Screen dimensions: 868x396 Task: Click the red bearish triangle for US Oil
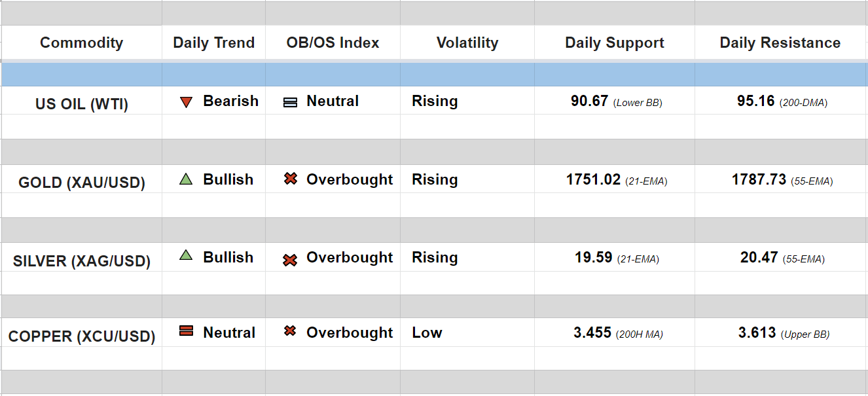(186, 102)
